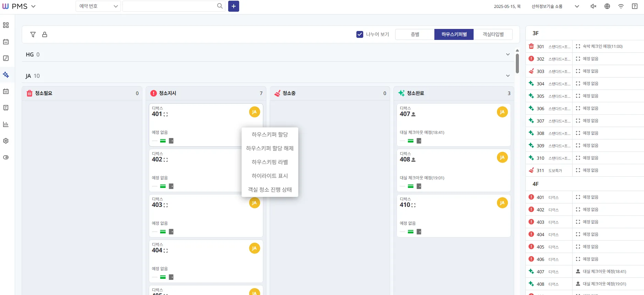Click the door icon on room 410 card

[419, 232]
